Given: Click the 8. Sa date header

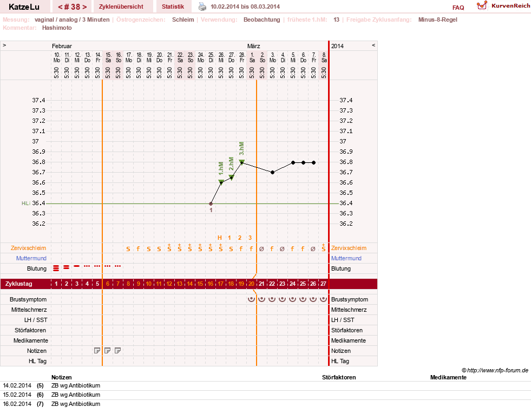Looking at the screenshot, I should (x=324, y=57).
